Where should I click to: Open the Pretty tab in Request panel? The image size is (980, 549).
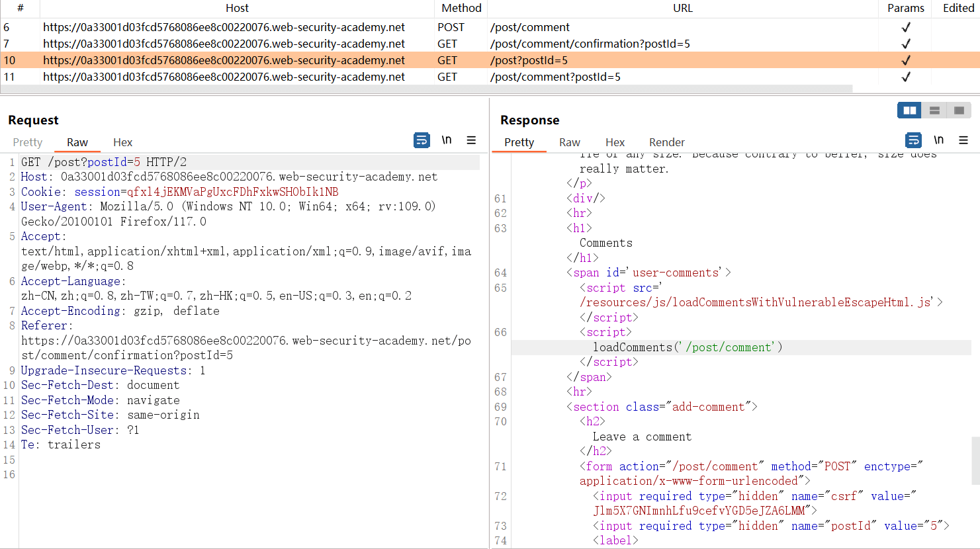(28, 142)
